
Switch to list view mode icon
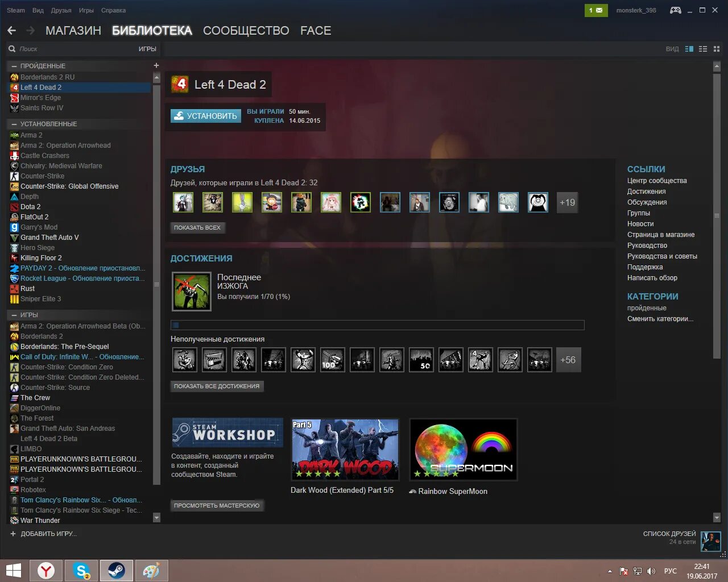pos(703,49)
